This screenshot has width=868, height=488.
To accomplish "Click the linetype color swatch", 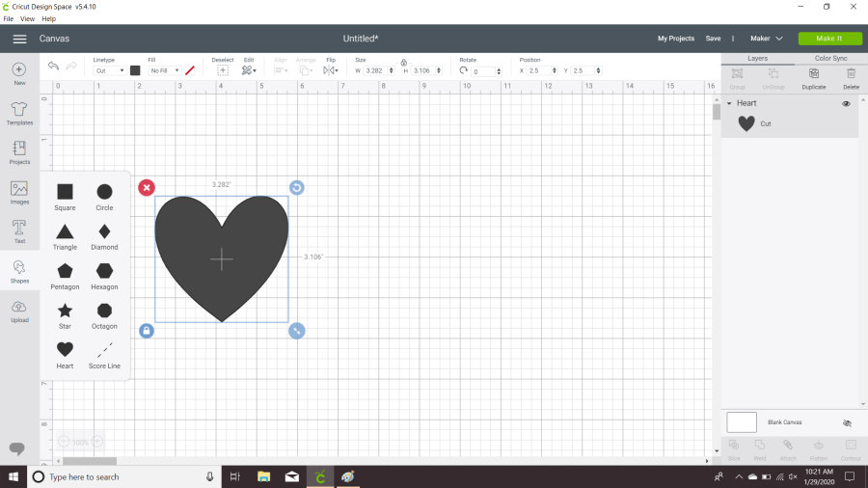I will click(135, 70).
